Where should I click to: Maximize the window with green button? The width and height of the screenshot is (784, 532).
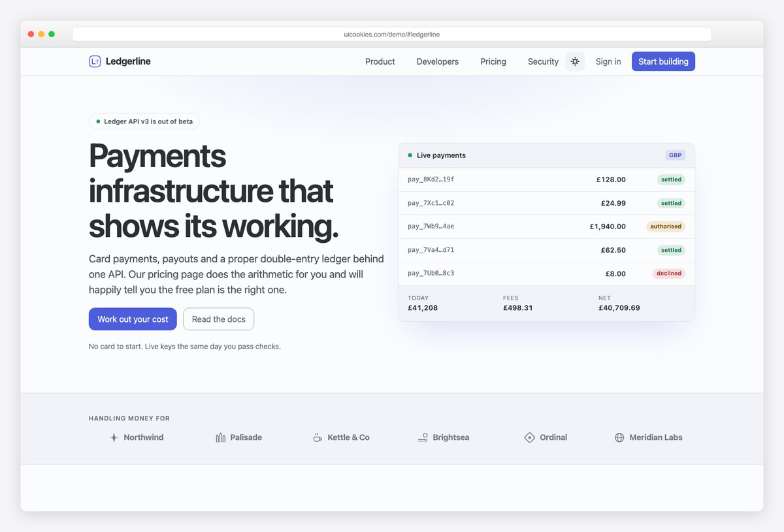[52, 34]
